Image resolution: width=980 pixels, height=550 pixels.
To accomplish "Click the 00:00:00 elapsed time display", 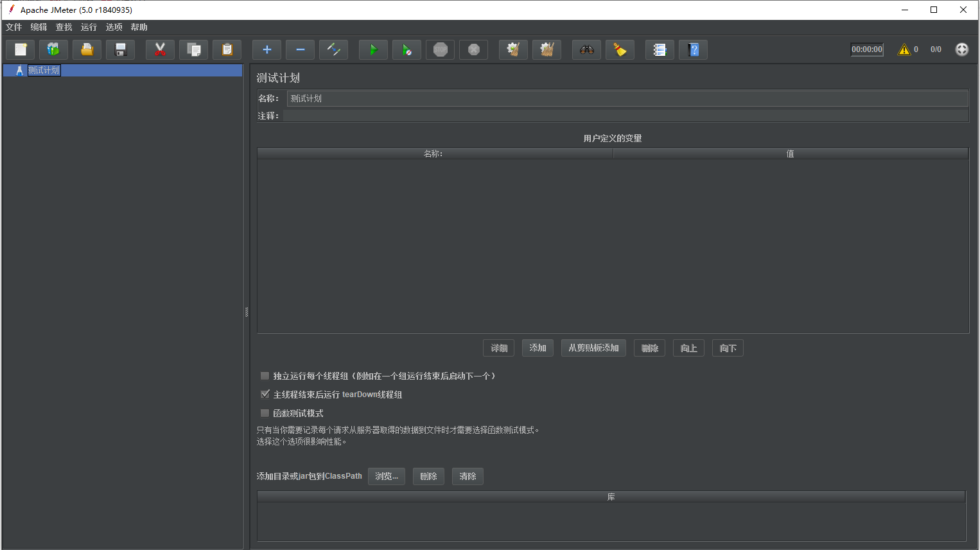I will [867, 49].
